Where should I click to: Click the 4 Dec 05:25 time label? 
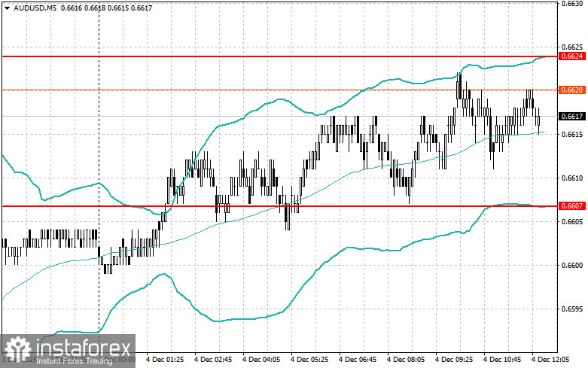[309, 360]
